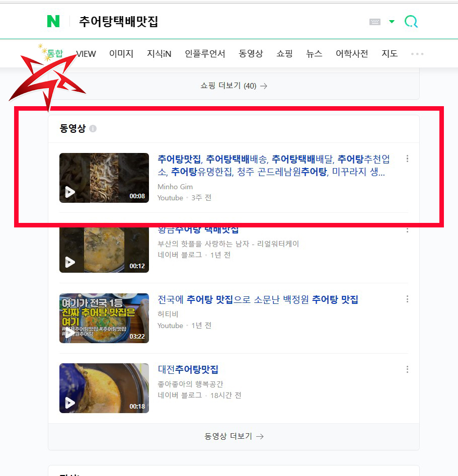Open the on-screen keyboard icon
The width and height of the screenshot is (458, 476).
click(375, 22)
